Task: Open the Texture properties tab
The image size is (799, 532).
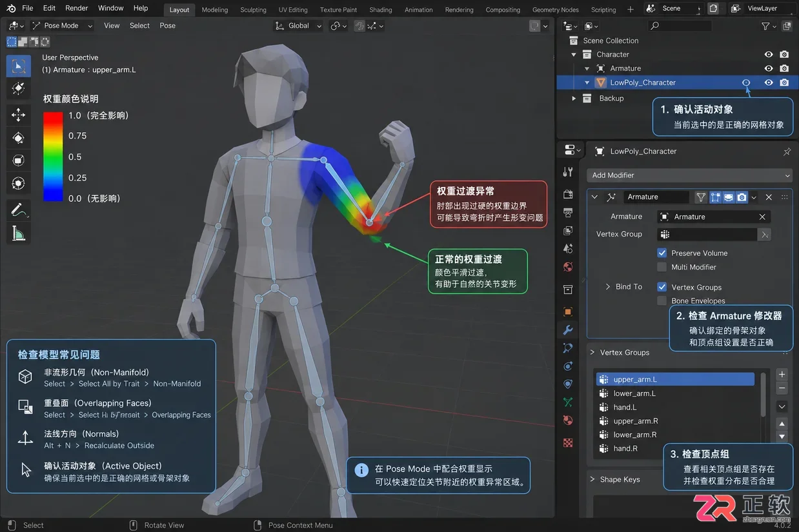Action: (x=568, y=443)
